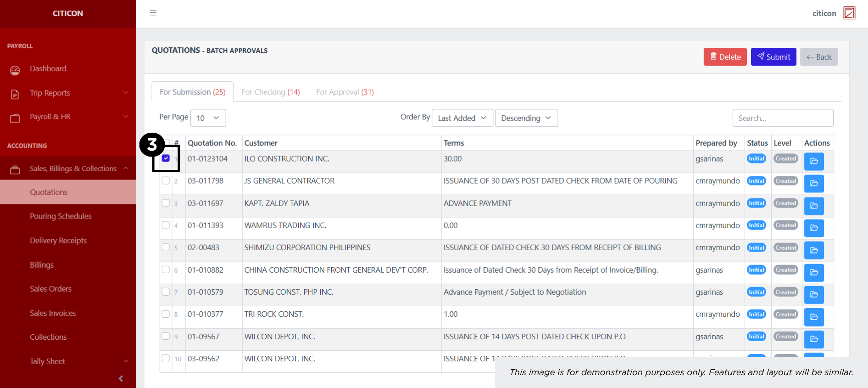
Task: Check the JS GENERAL CONTRACTOR row checkbox
Action: point(166,180)
